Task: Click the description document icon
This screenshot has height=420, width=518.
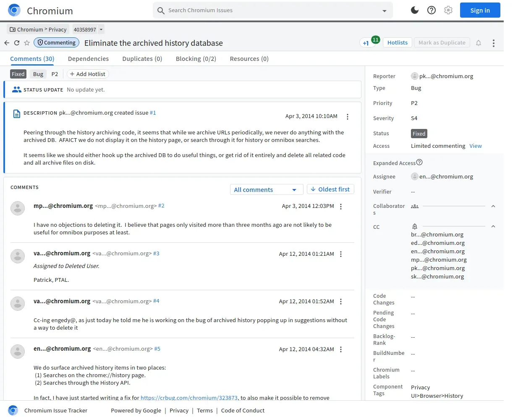Action: [17, 114]
